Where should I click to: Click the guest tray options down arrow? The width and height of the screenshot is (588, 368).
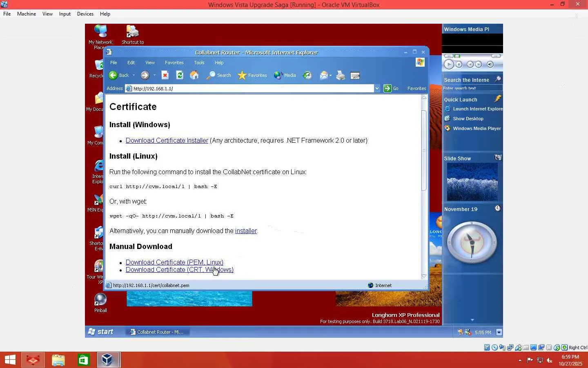click(x=499, y=332)
